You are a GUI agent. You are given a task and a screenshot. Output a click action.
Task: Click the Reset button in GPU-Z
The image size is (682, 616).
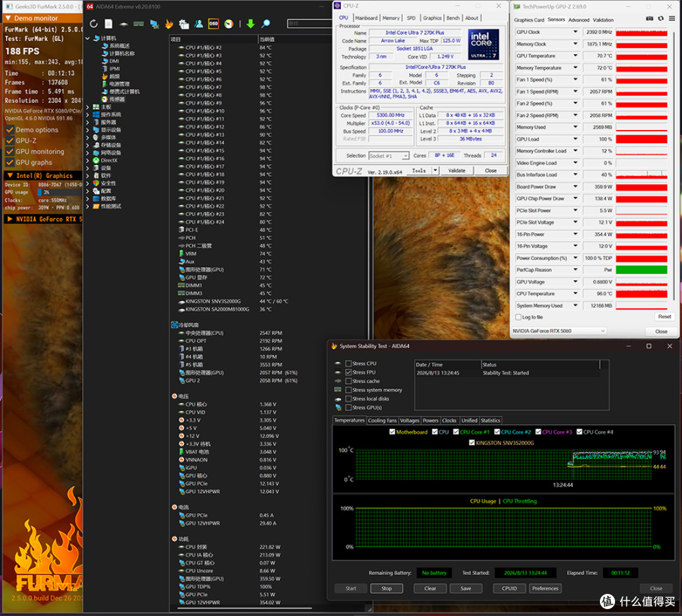(664, 316)
